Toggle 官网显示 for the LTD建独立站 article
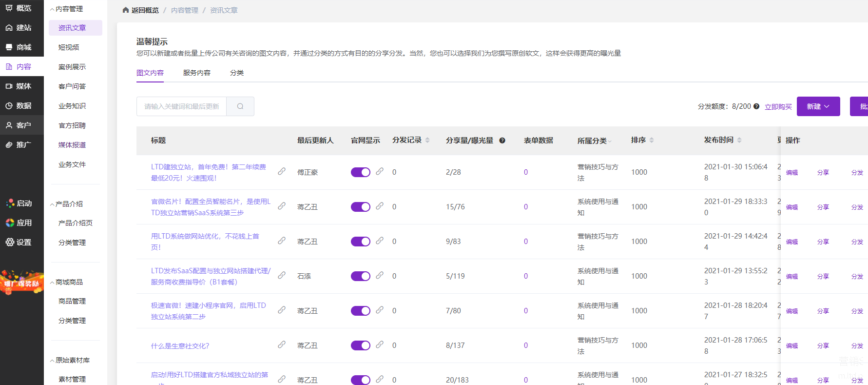Viewport: 868px width, 385px height. tap(361, 172)
